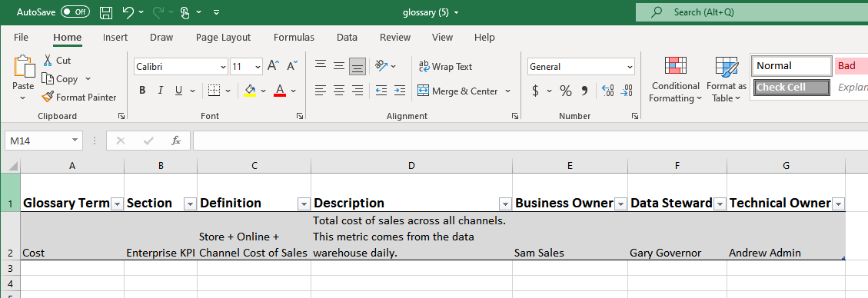
Task: Click the Borders icon
Action: [214, 91]
